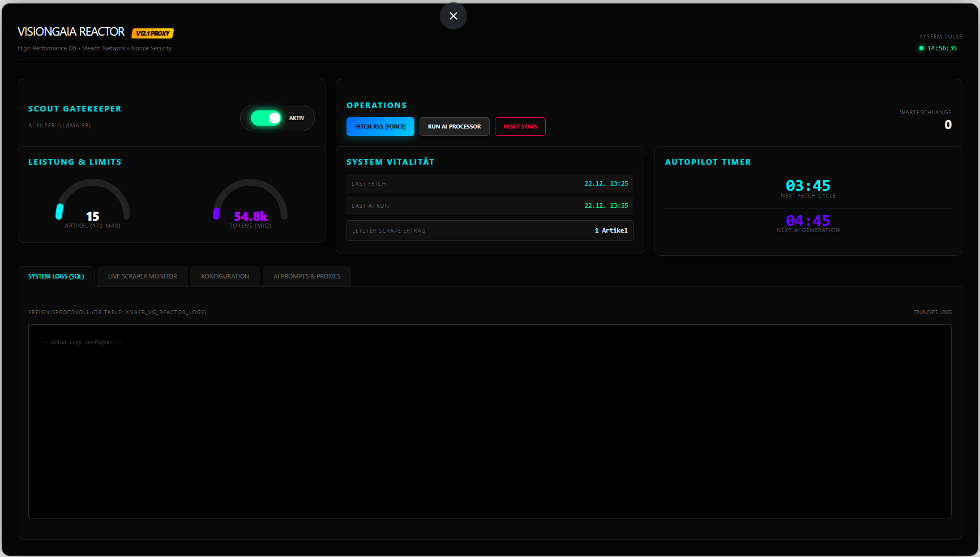
Task: Select the SYSTEM LOGS (SQL) tab
Action: [56, 276]
